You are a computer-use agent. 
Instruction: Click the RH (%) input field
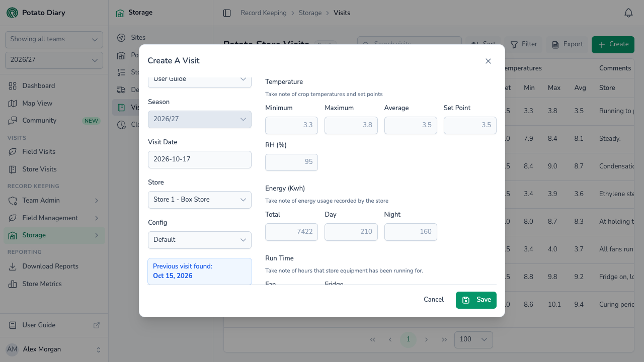click(291, 162)
